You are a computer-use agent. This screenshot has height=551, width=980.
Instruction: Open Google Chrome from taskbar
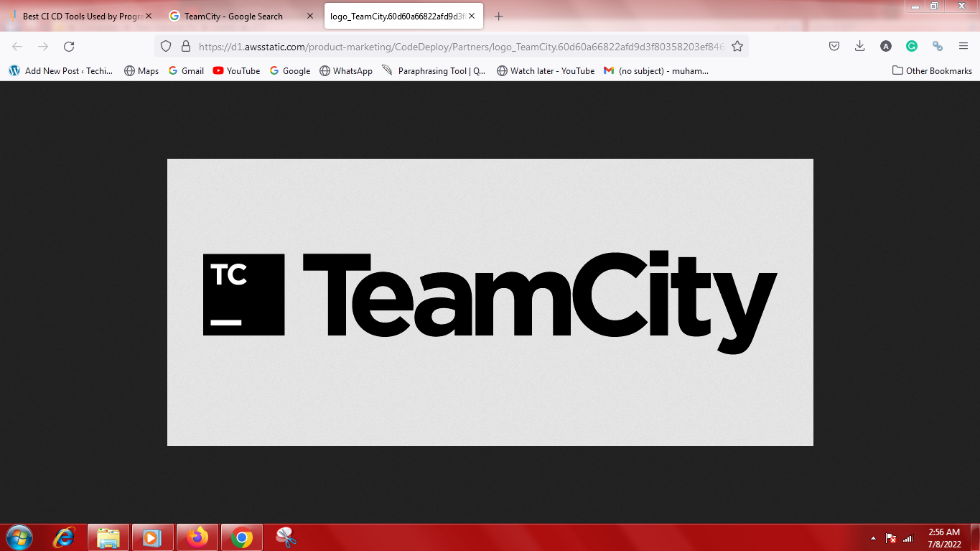[x=242, y=537]
